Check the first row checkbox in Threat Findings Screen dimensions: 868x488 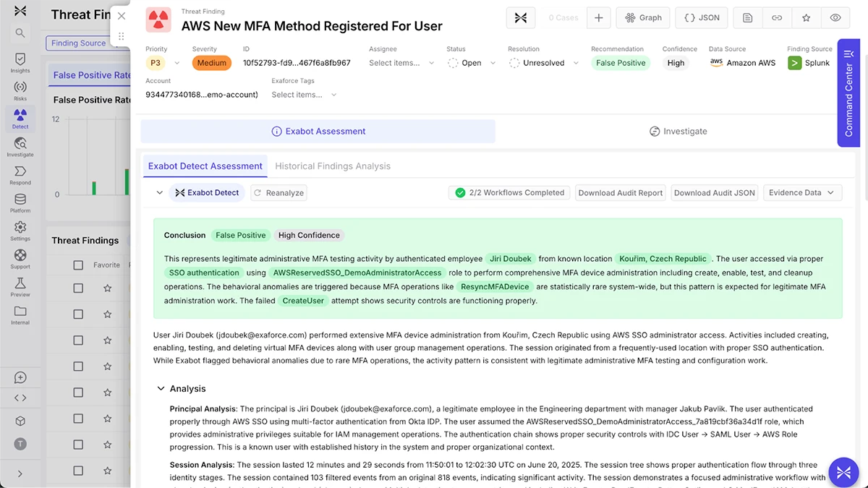[78, 288]
